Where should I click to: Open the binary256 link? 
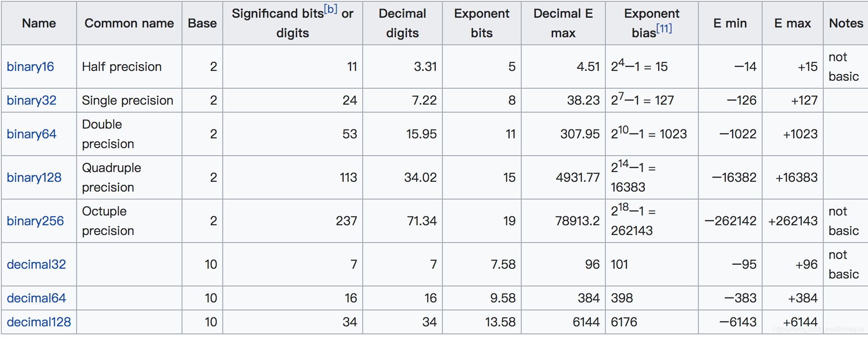(35, 221)
